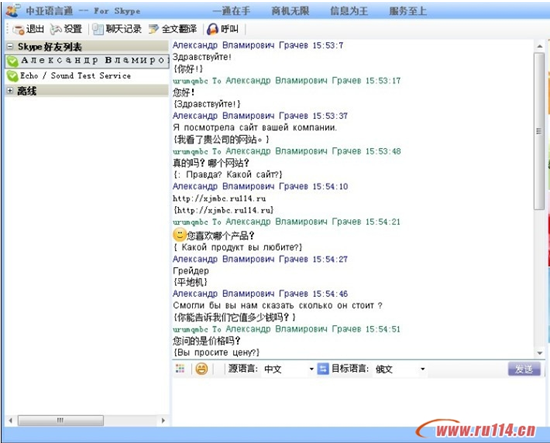Open 设置 settings from the toolbar
The image size is (550, 443).
coord(66,29)
